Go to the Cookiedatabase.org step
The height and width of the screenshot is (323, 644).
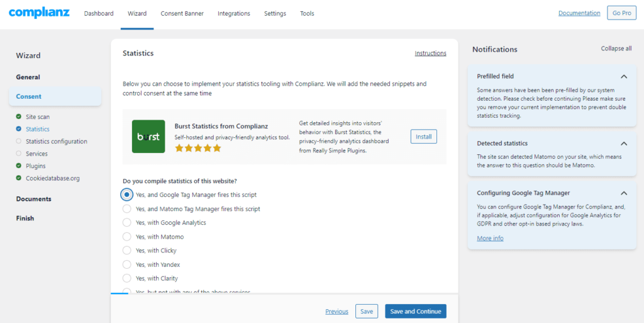click(52, 178)
